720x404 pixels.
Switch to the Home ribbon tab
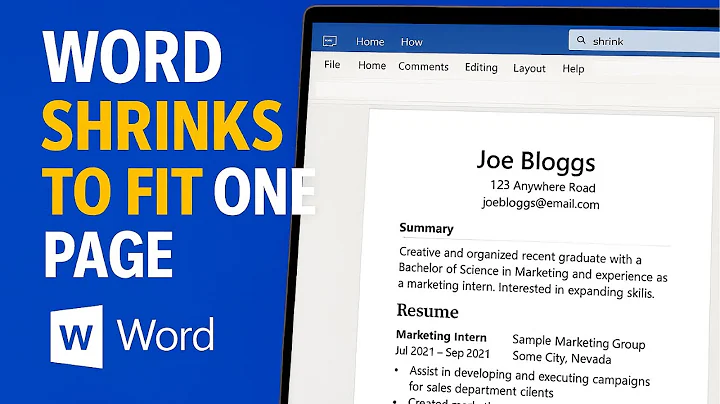click(x=372, y=65)
